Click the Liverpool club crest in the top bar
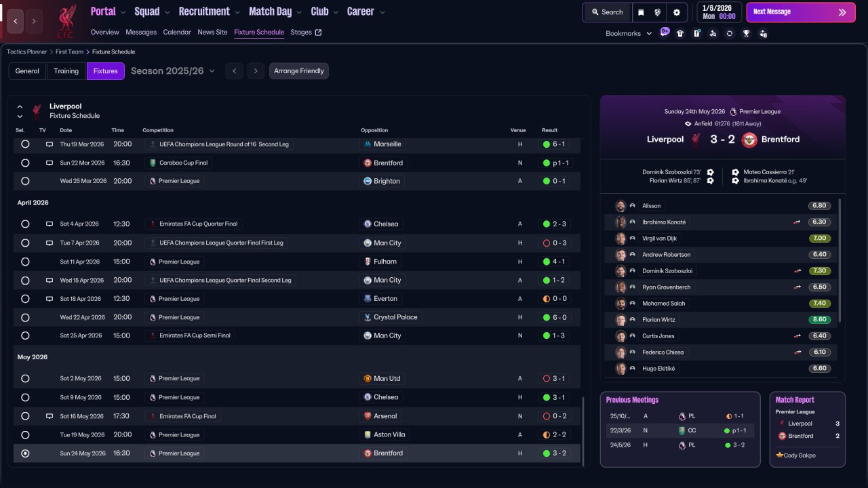This screenshot has width=868, height=488. [66, 21]
